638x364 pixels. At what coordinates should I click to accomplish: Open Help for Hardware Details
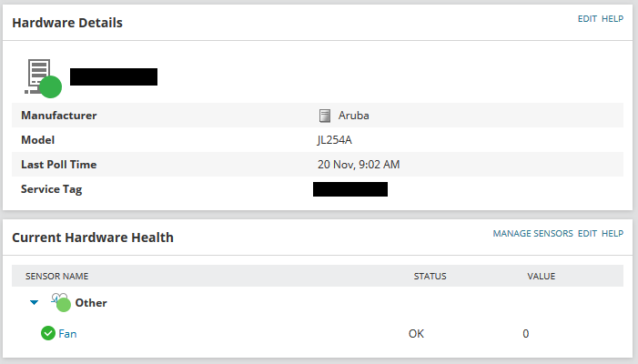tap(613, 18)
